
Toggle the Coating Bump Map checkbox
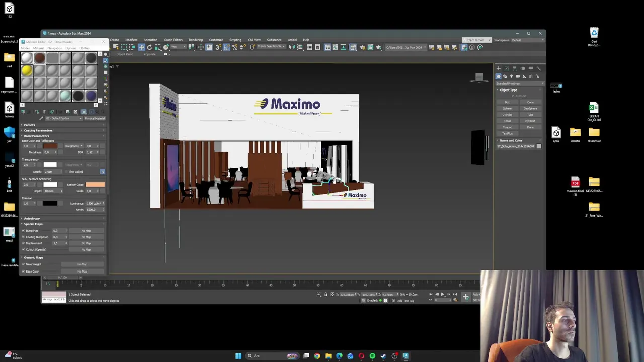click(23, 237)
